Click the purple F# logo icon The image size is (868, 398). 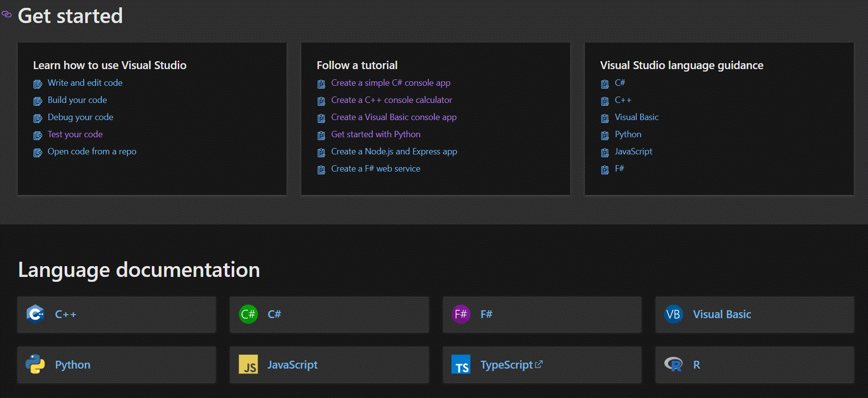(461, 314)
